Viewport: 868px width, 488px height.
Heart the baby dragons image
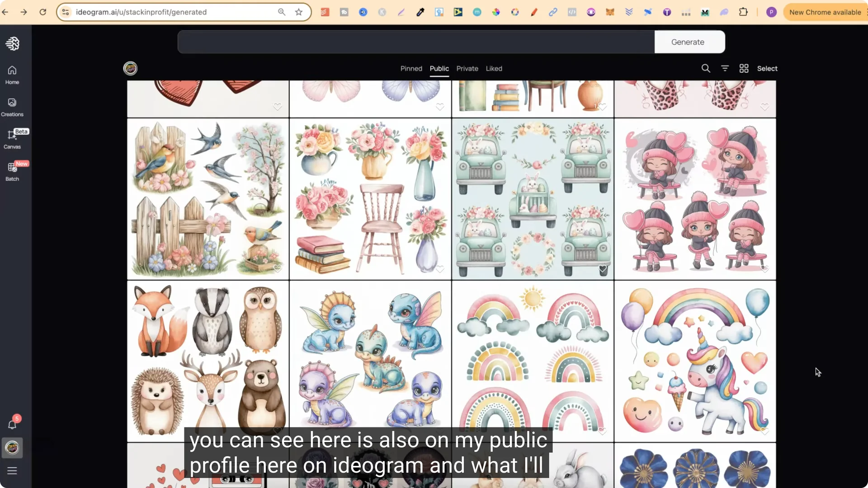click(441, 431)
